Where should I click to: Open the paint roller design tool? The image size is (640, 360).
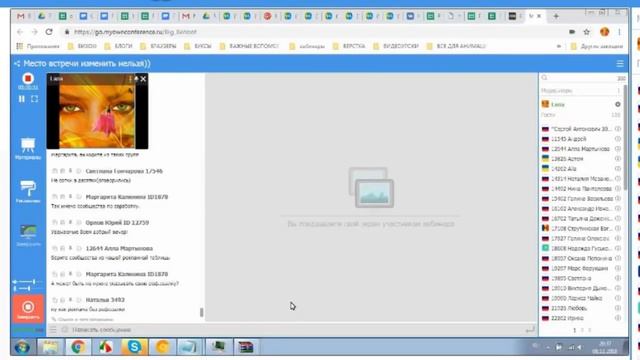[x=28, y=191]
